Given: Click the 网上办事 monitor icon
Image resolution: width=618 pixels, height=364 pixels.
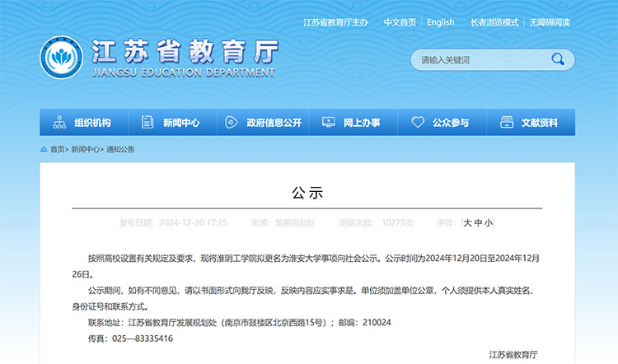Looking at the screenshot, I should [x=328, y=123].
